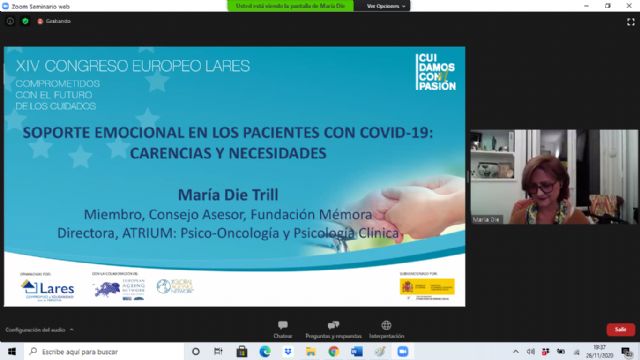This screenshot has width=640, height=360.
Task: Launch Google Chrome from the taskbar
Action: click(333, 351)
